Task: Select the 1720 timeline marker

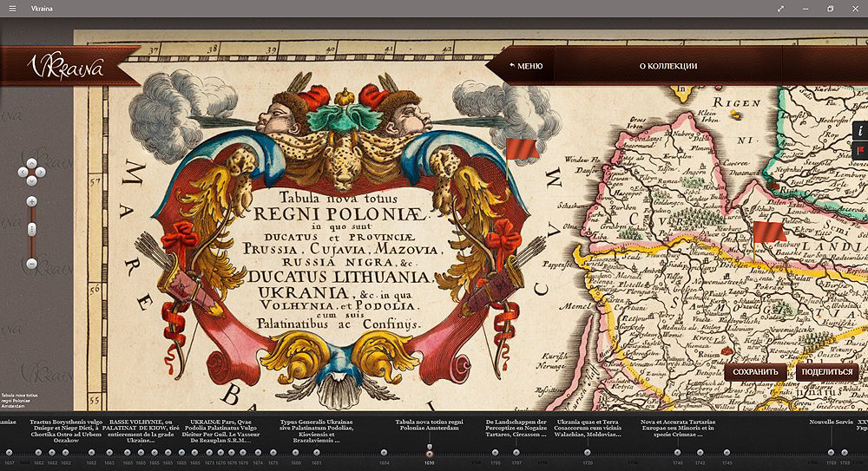Action: coord(588,453)
